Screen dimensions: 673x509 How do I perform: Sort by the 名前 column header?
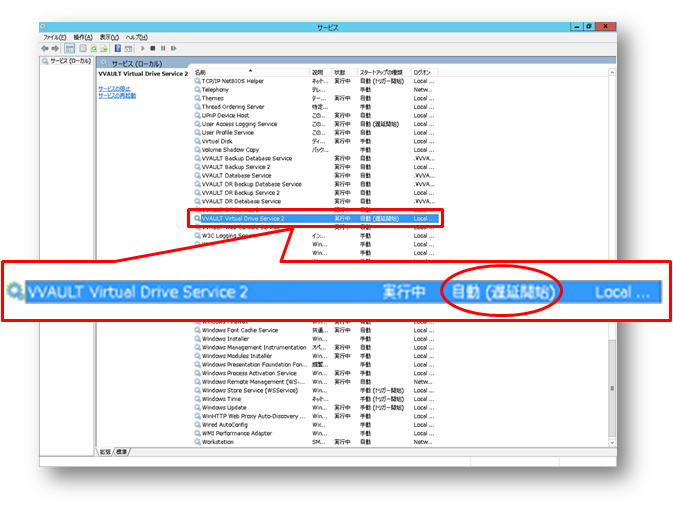click(x=251, y=73)
